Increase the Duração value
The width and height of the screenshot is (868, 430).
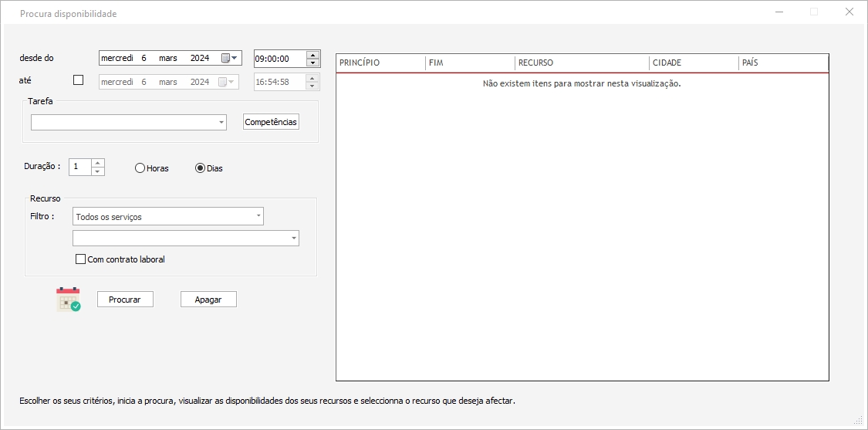(x=97, y=163)
